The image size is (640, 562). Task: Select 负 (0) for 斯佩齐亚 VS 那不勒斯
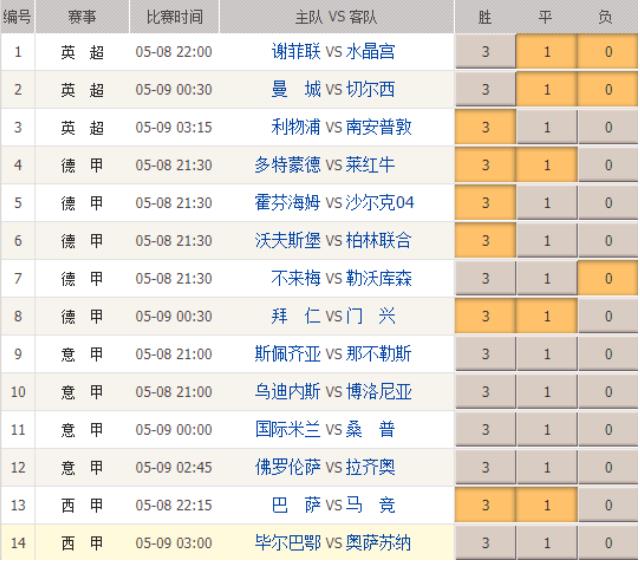click(608, 353)
